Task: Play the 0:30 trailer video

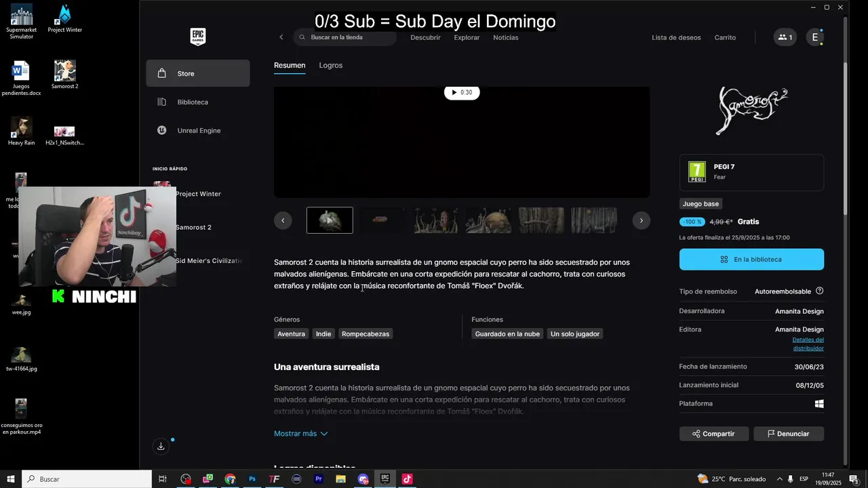Action: pos(462,92)
